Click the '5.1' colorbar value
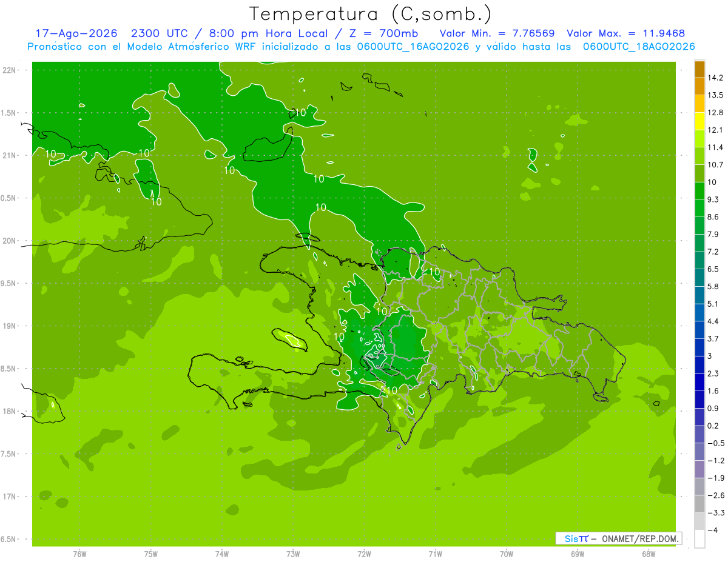The image size is (728, 562). tap(713, 304)
